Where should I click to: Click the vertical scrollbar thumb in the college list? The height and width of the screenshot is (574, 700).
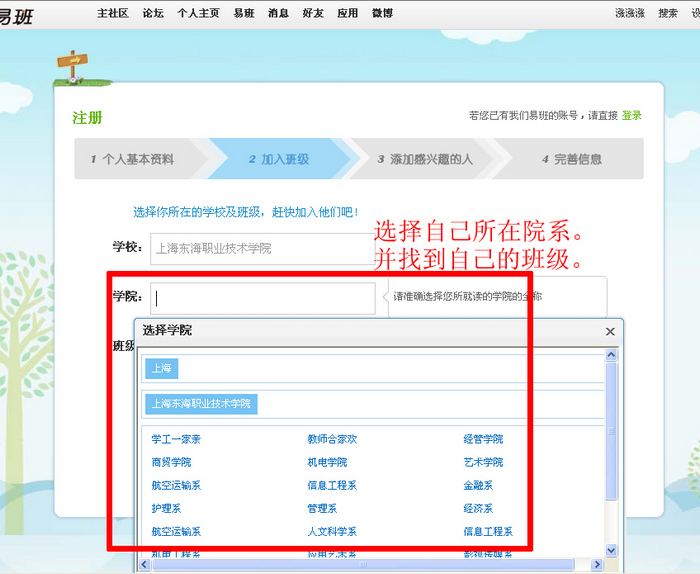point(611,431)
